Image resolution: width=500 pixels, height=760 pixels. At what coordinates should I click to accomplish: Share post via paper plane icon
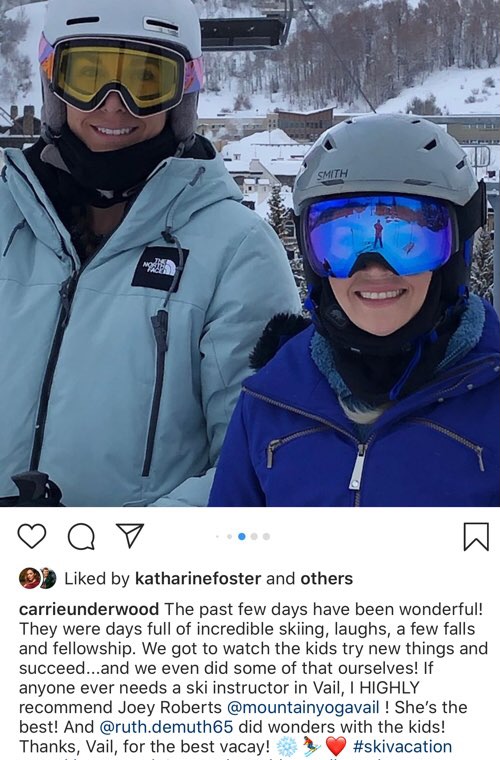[x=129, y=536]
